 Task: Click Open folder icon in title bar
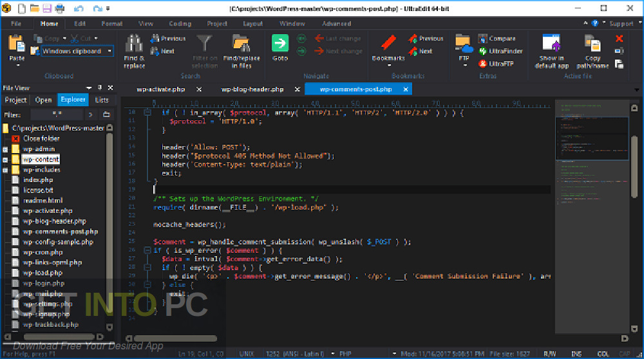coord(35,8)
